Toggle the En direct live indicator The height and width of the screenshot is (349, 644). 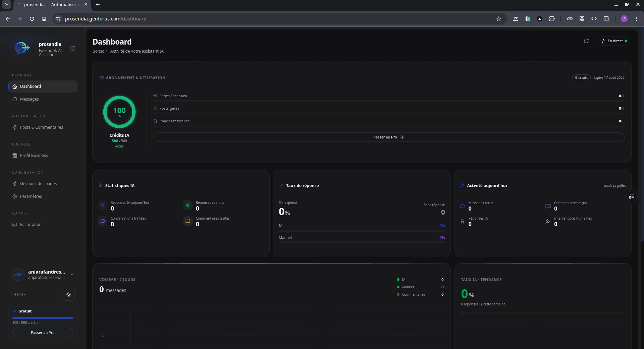(x=613, y=41)
